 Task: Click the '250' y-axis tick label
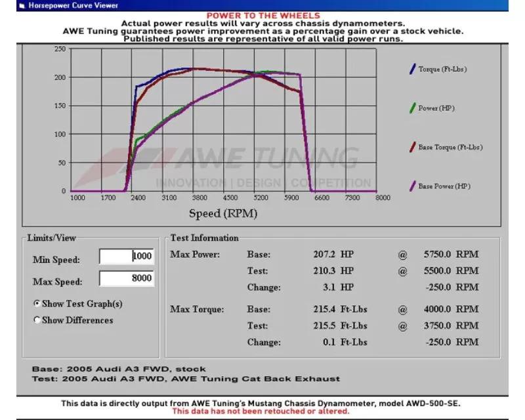click(60, 49)
